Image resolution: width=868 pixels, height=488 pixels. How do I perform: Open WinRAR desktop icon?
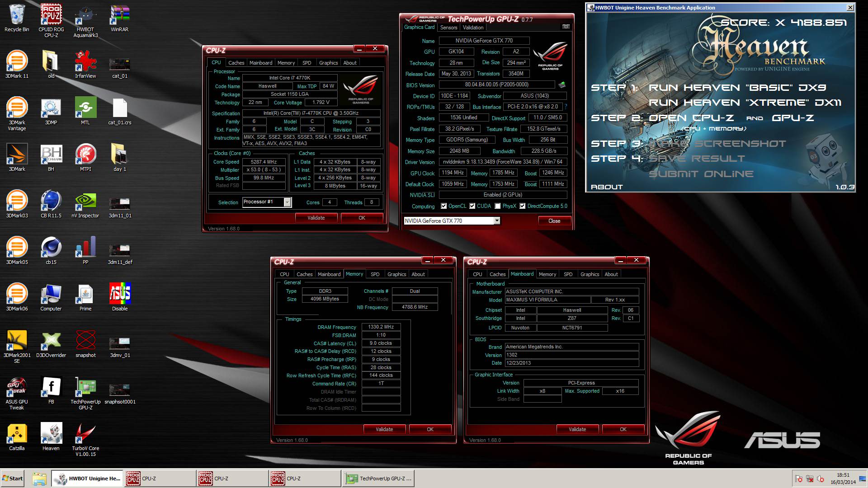pyautogui.click(x=120, y=18)
